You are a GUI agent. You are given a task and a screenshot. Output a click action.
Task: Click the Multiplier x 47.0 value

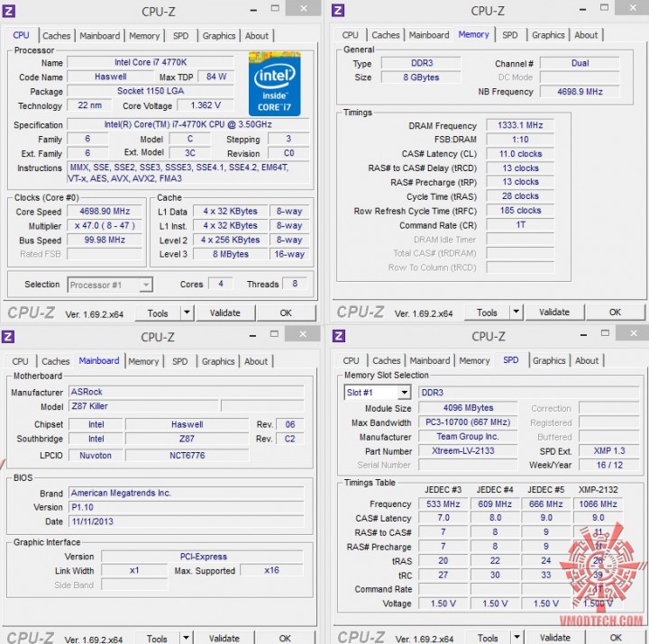[105, 225]
